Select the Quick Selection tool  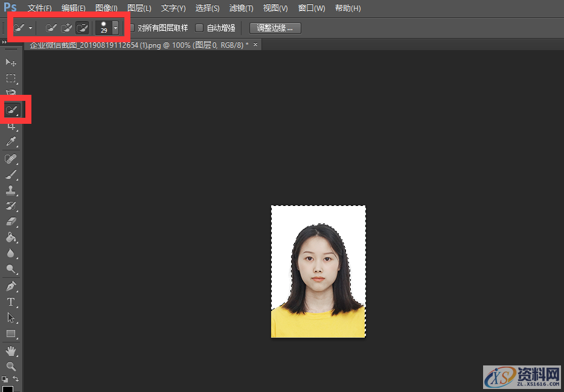11,109
